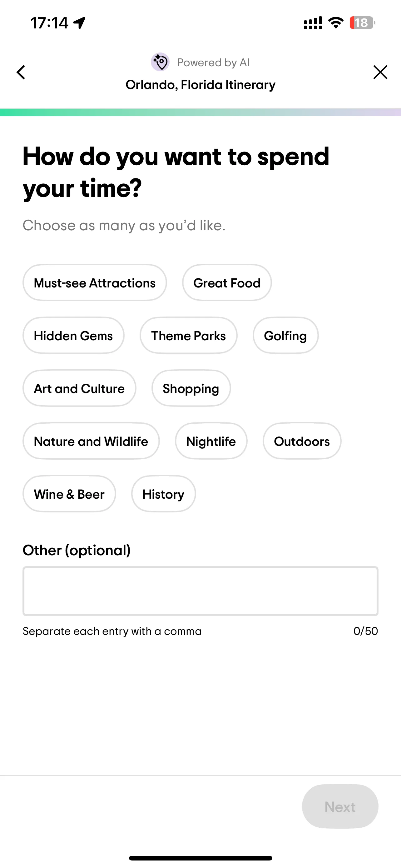
Task: Click the Next button
Action: [340, 806]
